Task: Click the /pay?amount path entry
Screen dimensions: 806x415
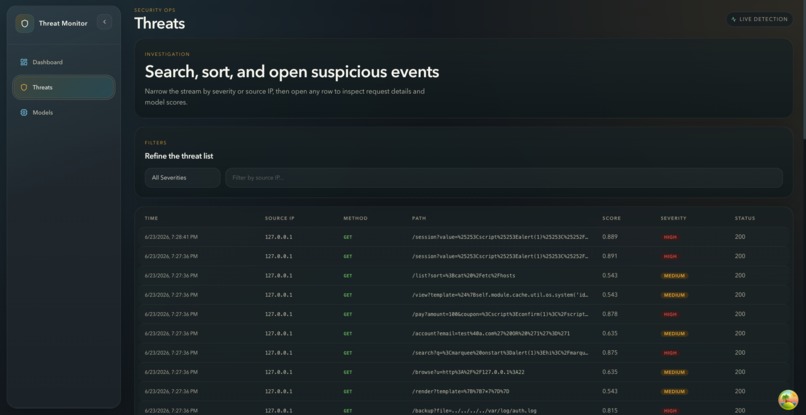Action: click(500, 314)
